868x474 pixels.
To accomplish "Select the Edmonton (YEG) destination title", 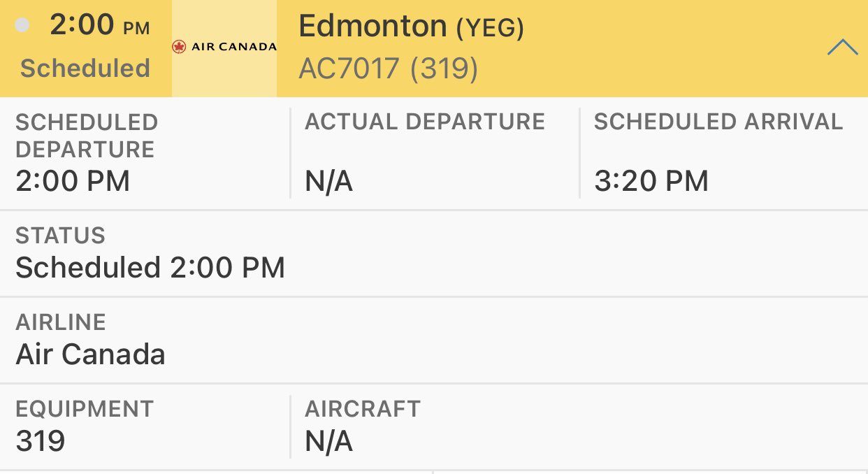I will (411, 27).
